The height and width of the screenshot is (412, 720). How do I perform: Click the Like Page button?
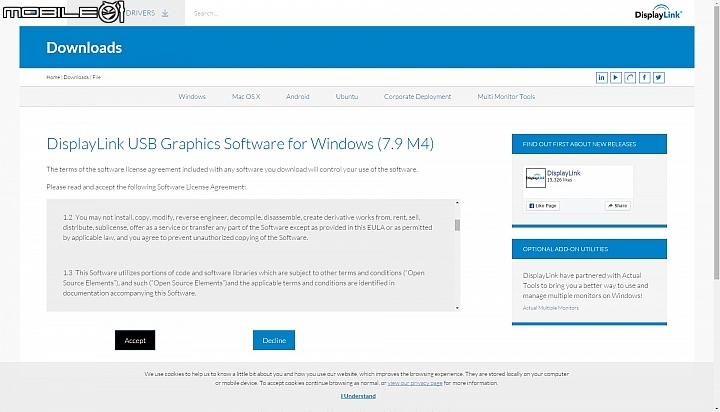[x=543, y=206]
